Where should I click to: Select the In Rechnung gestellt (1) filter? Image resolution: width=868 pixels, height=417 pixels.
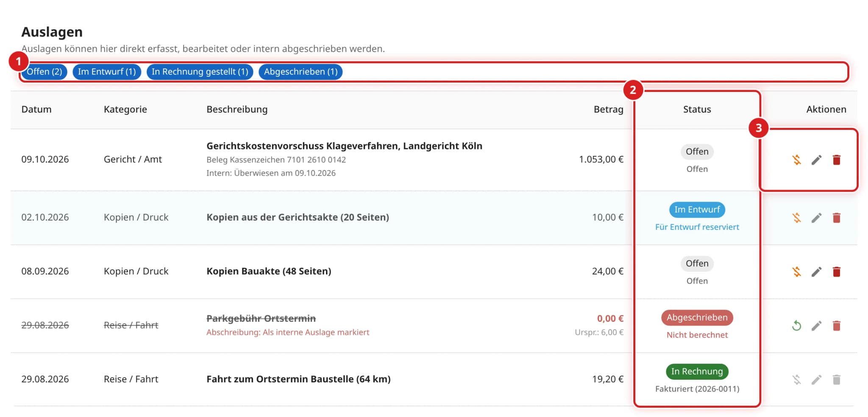[200, 72]
